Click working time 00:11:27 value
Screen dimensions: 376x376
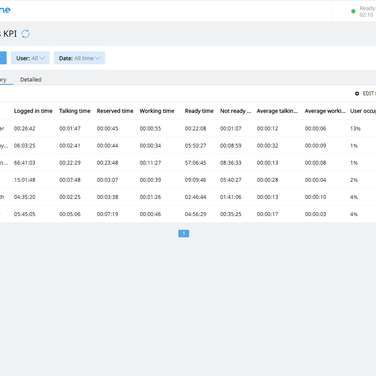pyautogui.click(x=150, y=163)
